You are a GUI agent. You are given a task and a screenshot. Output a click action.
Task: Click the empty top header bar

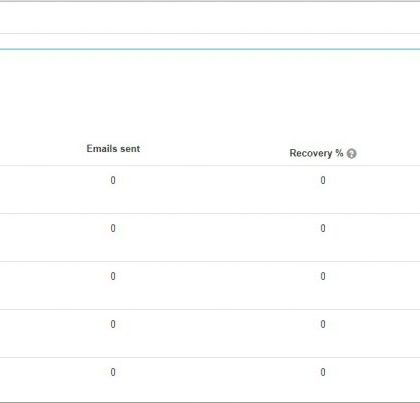(210, 18)
